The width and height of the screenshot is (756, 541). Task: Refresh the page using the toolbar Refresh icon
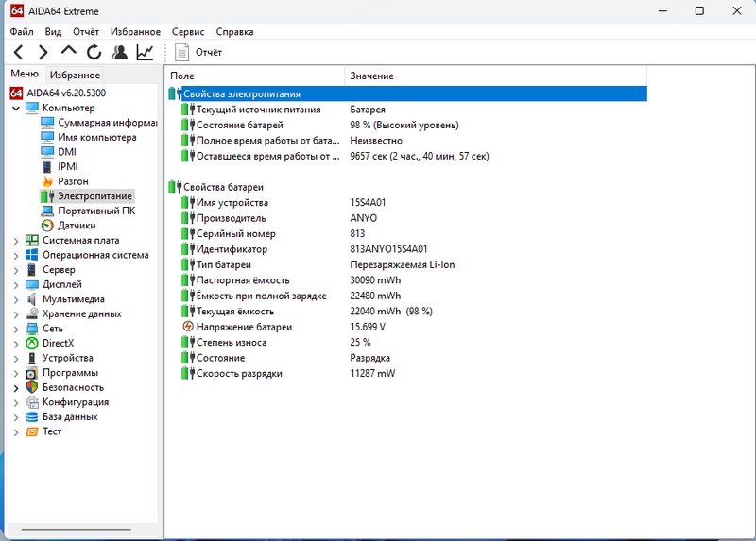[x=94, y=52]
